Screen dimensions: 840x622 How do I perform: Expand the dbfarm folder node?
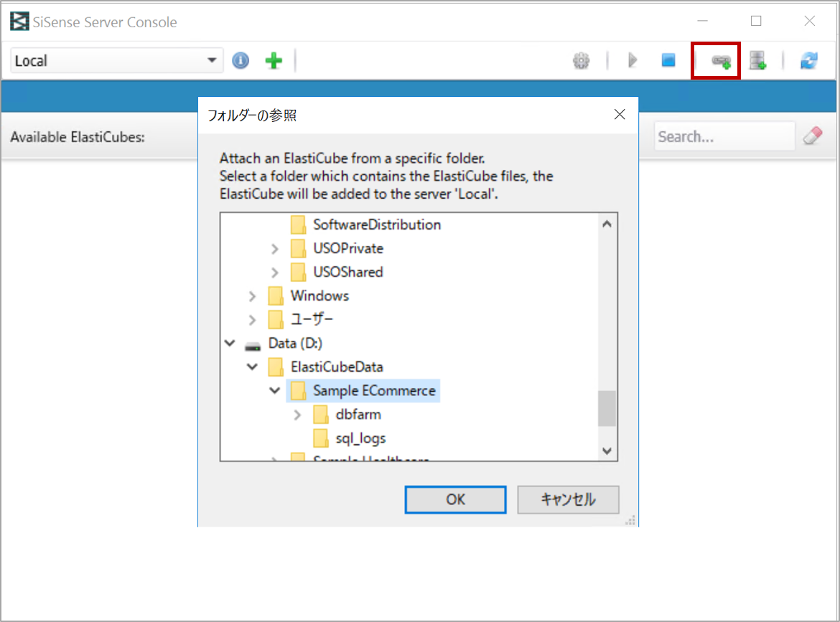click(x=297, y=415)
